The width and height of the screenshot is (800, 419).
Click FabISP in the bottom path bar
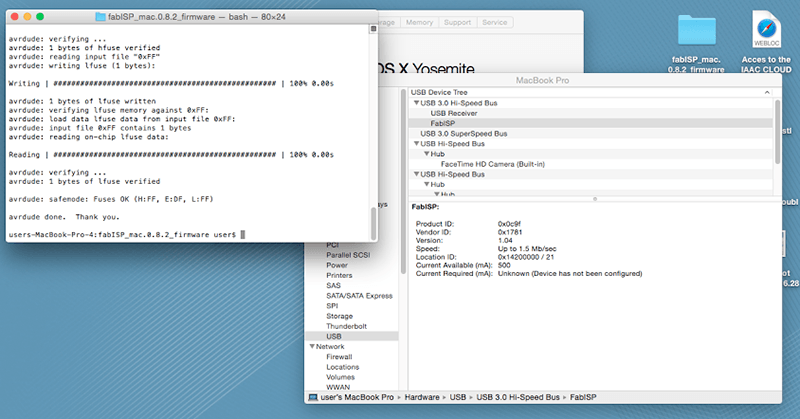(x=583, y=397)
